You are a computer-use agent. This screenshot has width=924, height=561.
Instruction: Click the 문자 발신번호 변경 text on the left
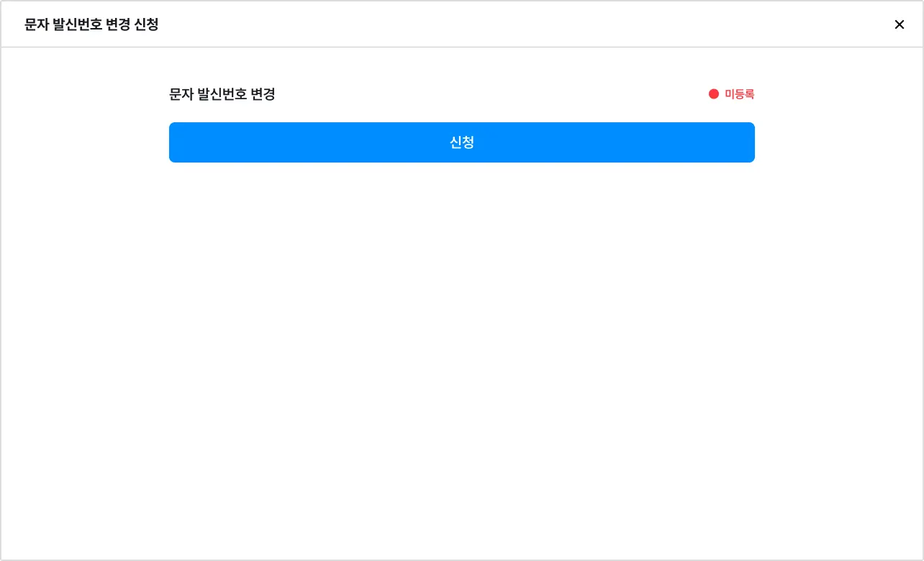222,94
